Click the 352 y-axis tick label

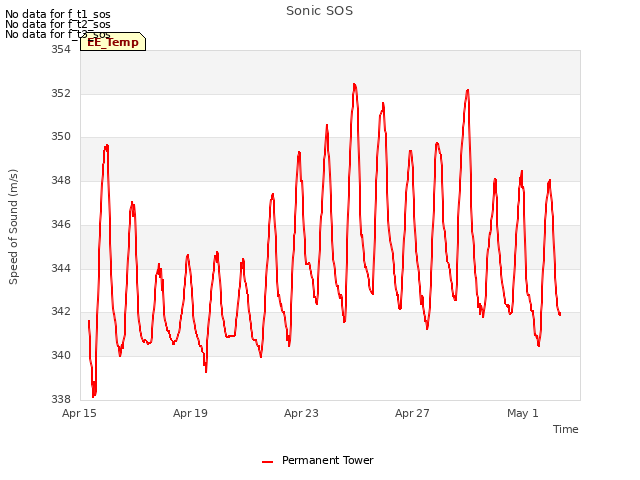click(61, 93)
